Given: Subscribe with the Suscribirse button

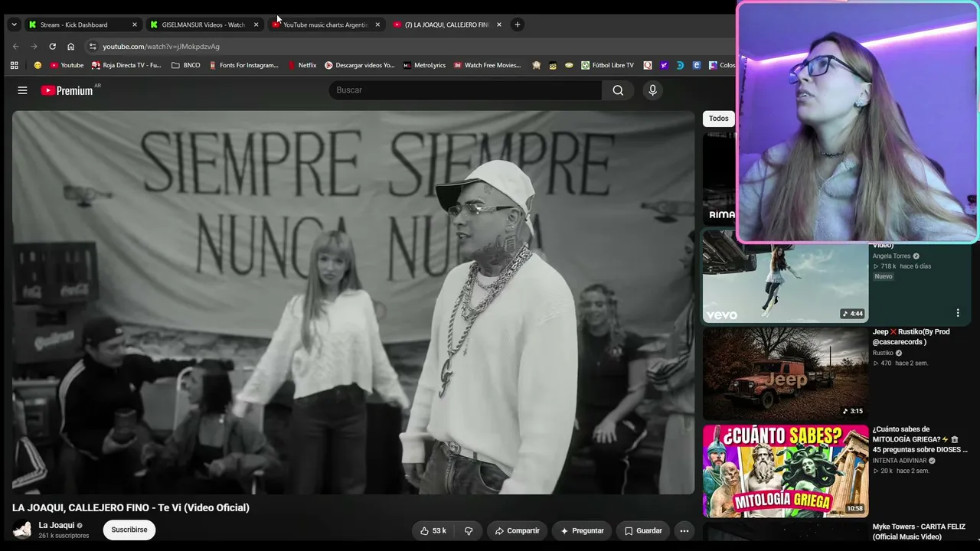Looking at the screenshot, I should coord(129,530).
